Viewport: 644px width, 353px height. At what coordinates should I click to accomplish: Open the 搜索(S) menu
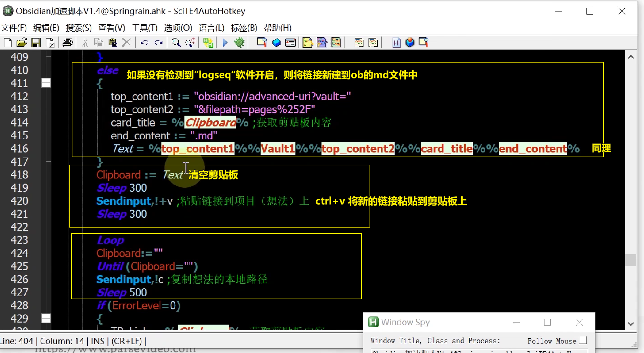coord(79,28)
